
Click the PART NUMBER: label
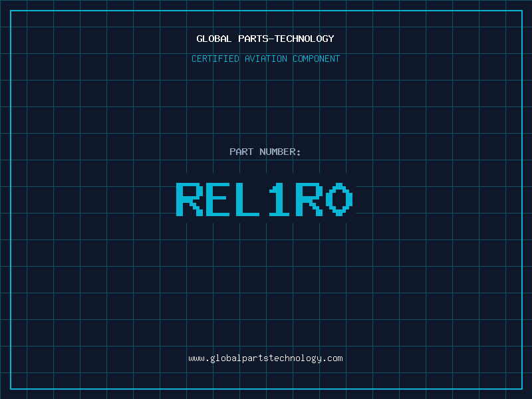point(265,152)
